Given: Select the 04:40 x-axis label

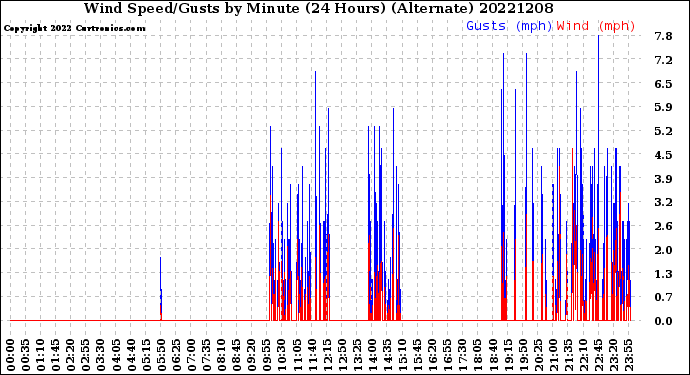Looking at the screenshot, I should point(131,355).
